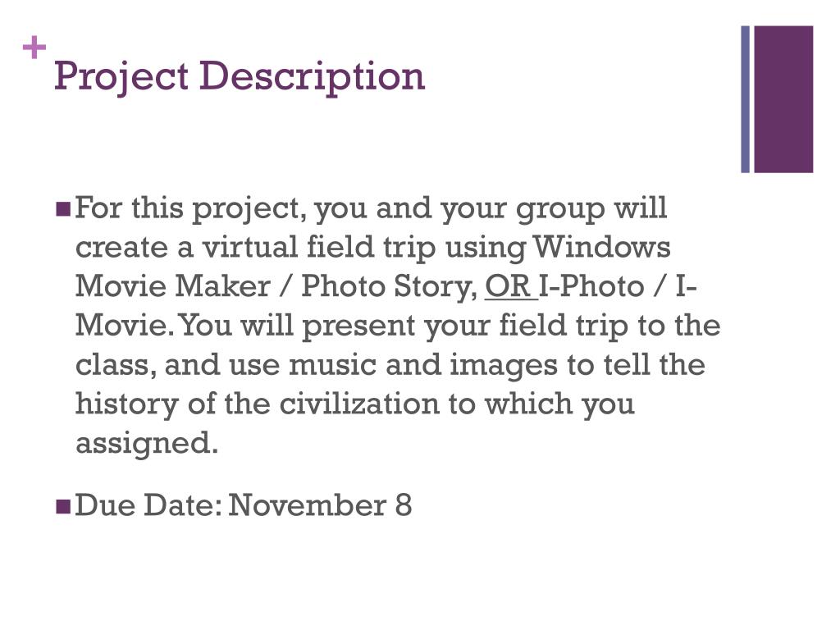Viewport: 840px width, 630px height.
Task: Click the For this project opening words
Action: point(190,209)
